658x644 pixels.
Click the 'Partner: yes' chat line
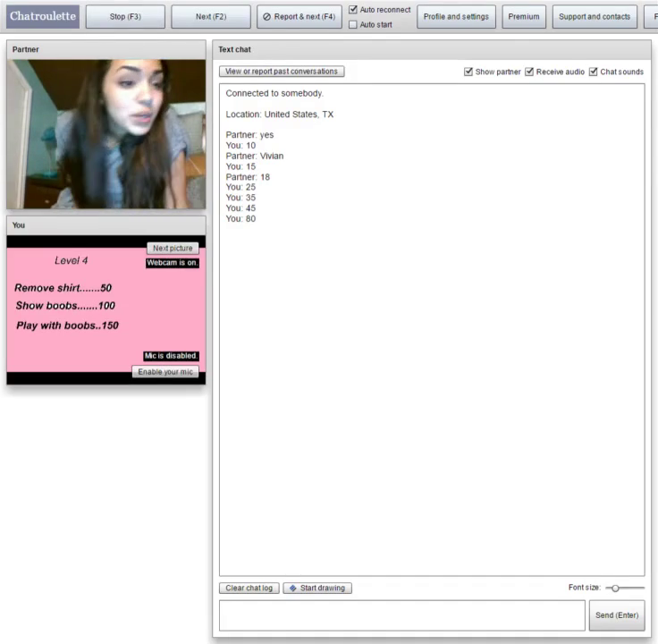249,135
